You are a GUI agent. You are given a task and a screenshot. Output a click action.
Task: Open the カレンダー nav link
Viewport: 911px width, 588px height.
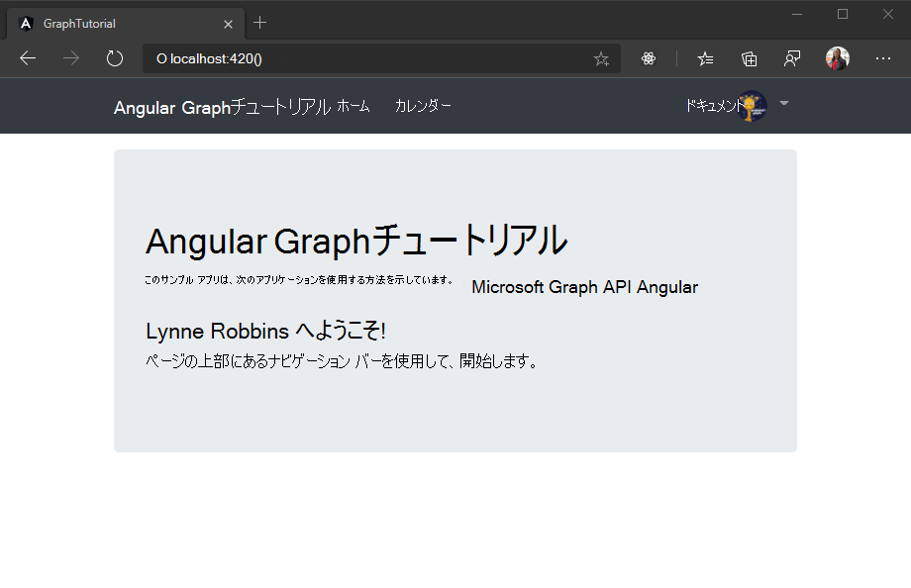[423, 106]
